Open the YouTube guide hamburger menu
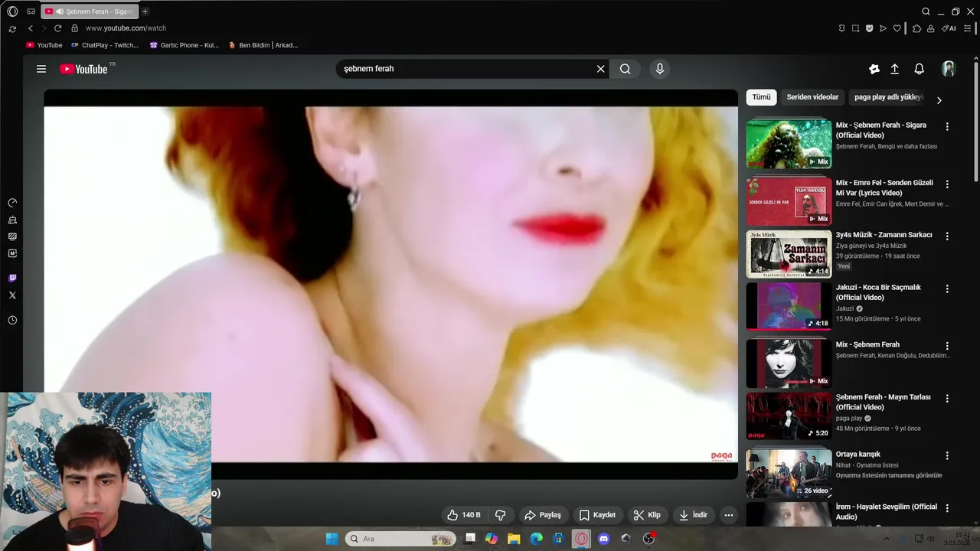This screenshot has width=980, height=551. coord(41,69)
